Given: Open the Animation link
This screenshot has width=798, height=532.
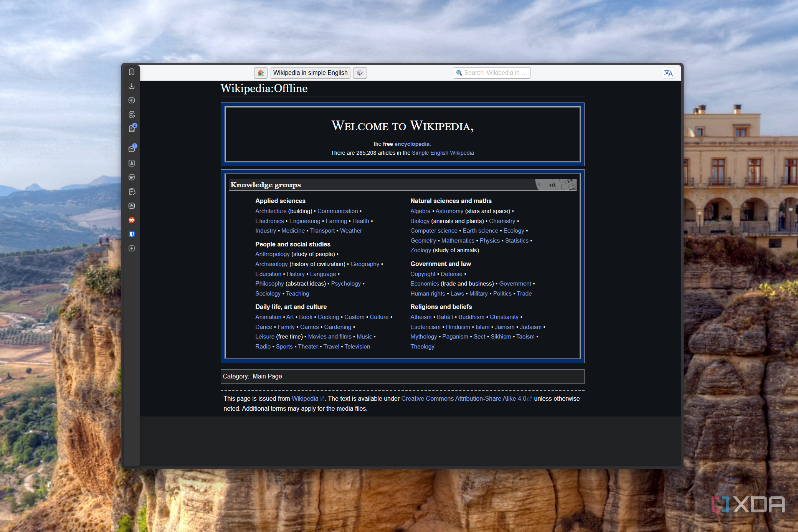Looking at the screenshot, I should (x=268, y=317).
